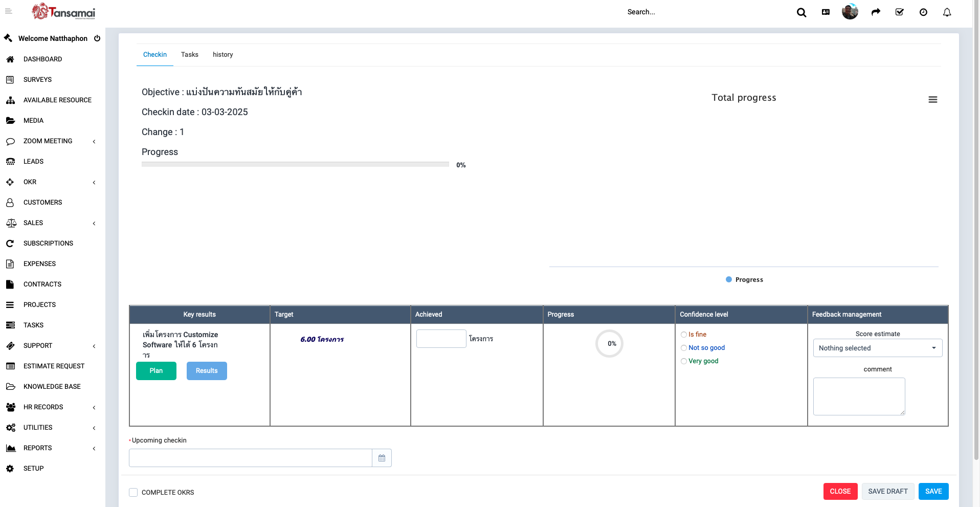The width and height of the screenshot is (980, 507).
Task: Open the calendar picker for Upcoming checkin
Action: pyautogui.click(x=382, y=458)
